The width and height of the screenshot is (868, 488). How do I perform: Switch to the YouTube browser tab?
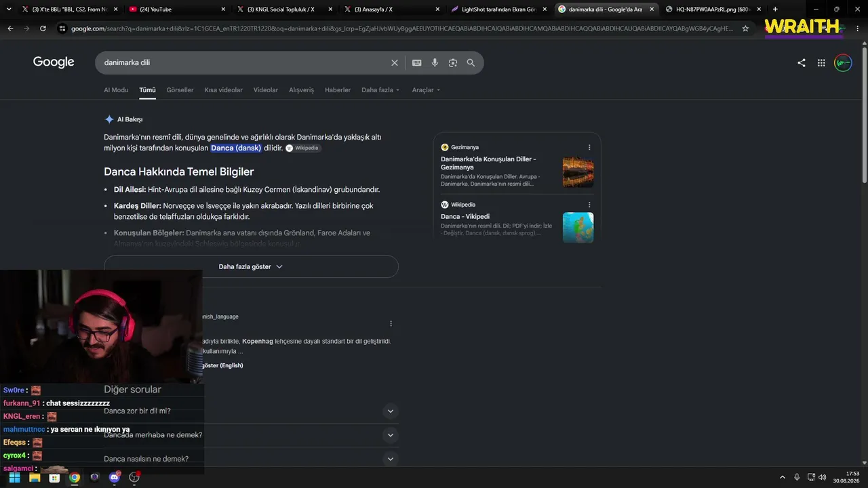pyautogui.click(x=178, y=9)
